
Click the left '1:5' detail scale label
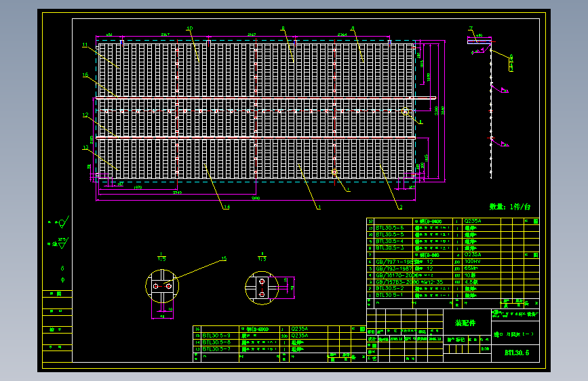coord(161,259)
